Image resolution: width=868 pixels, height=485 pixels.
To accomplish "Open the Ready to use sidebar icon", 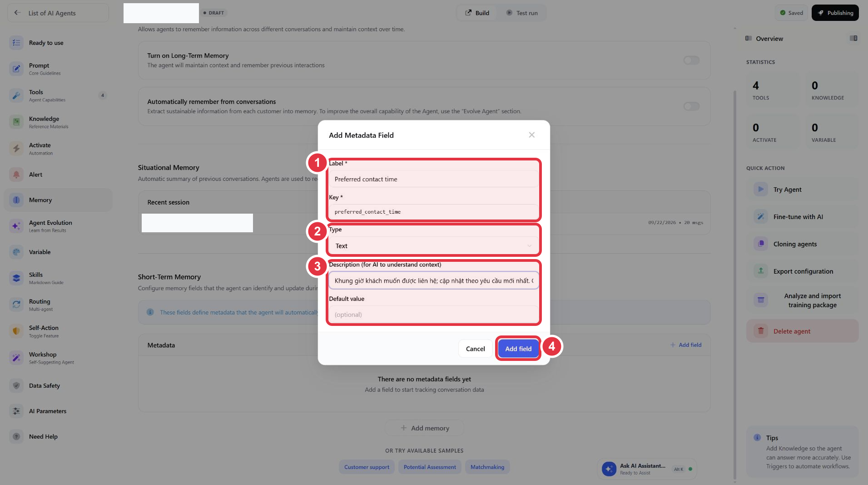I will coord(16,43).
